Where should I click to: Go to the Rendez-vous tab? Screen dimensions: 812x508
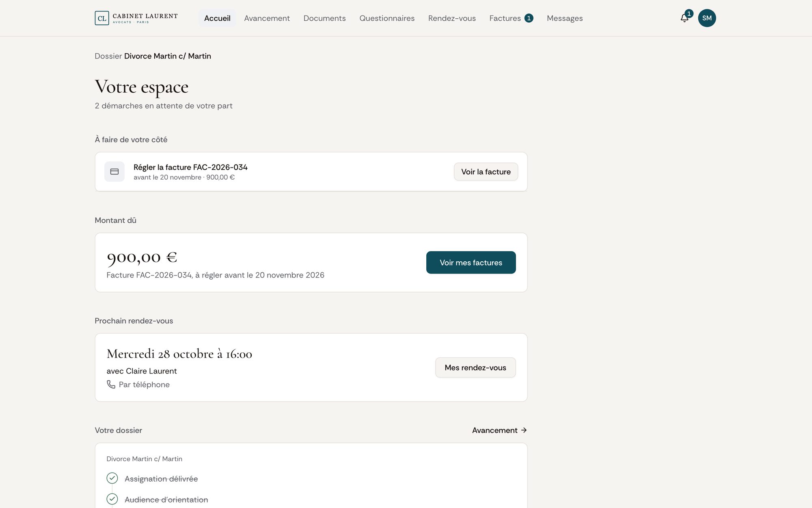coord(452,18)
